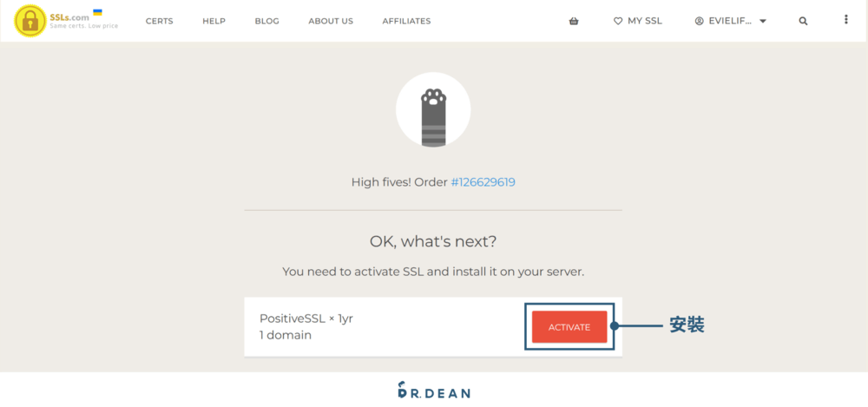Click the MY SSL link
Screen dimensions: 868x407
[x=645, y=21]
